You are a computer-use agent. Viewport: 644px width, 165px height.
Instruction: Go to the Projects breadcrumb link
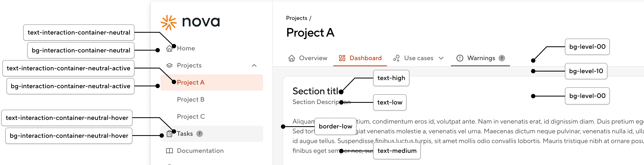pos(297,18)
